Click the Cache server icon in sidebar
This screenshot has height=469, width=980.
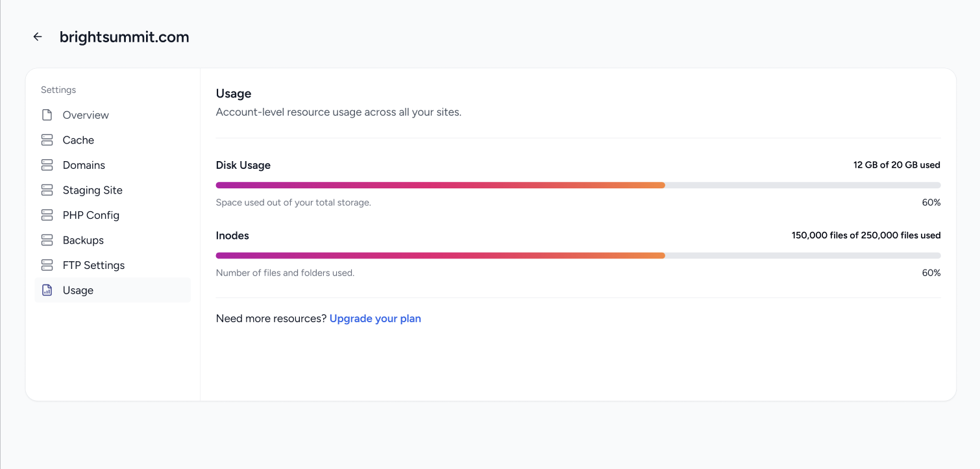(47, 140)
